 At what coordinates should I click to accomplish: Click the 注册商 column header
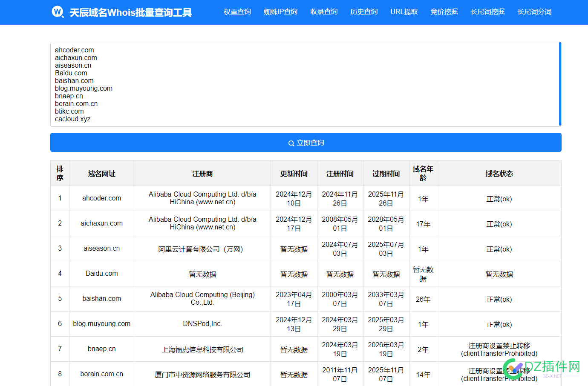click(202, 174)
